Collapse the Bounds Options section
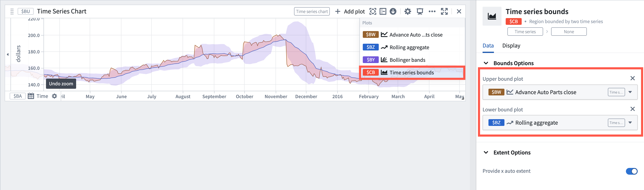 486,63
